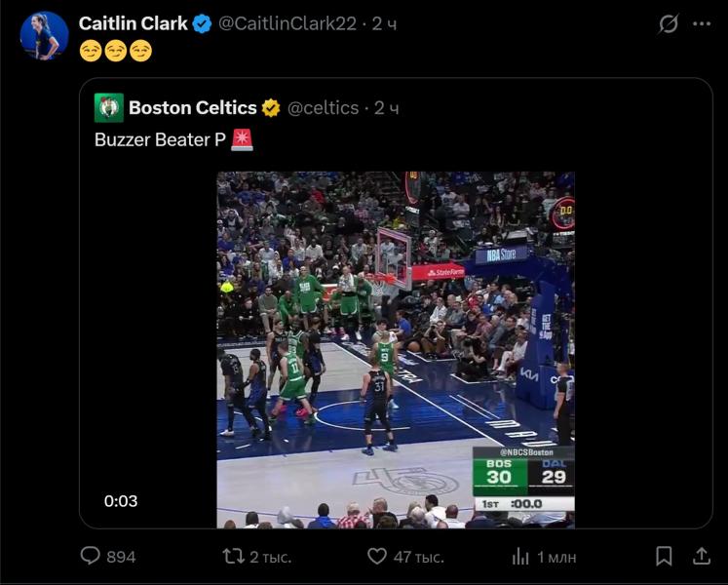The height and width of the screenshot is (585, 728).
Task: Click the 0:03 video duration label
Action: point(121,501)
